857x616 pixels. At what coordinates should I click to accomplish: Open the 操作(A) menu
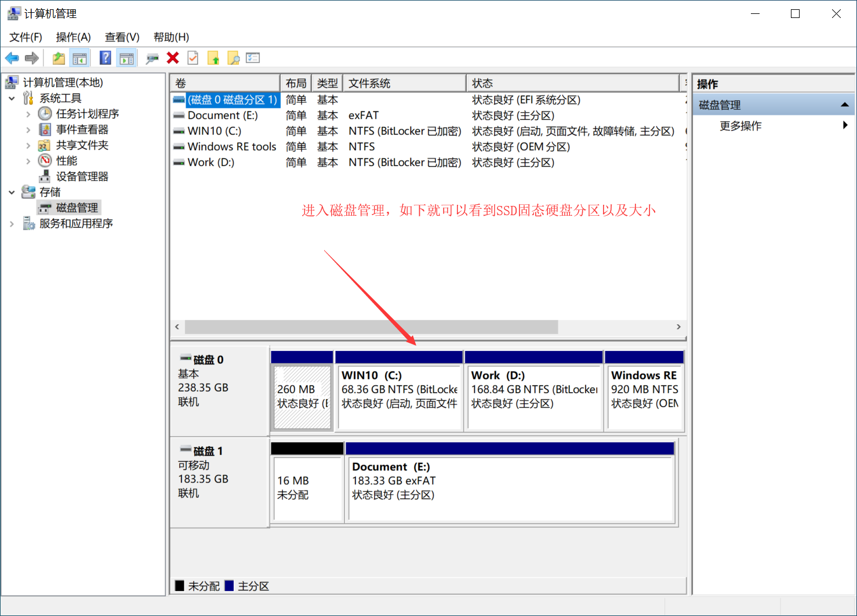click(73, 37)
